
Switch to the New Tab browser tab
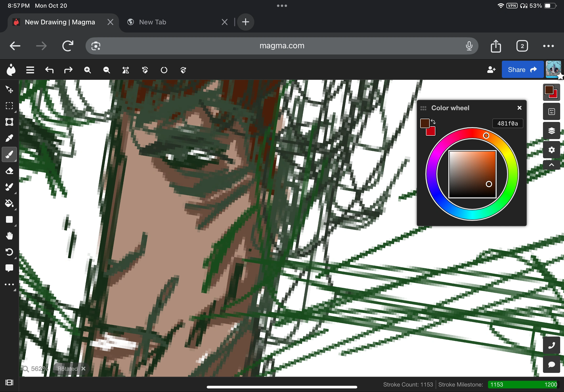pyautogui.click(x=152, y=22)
